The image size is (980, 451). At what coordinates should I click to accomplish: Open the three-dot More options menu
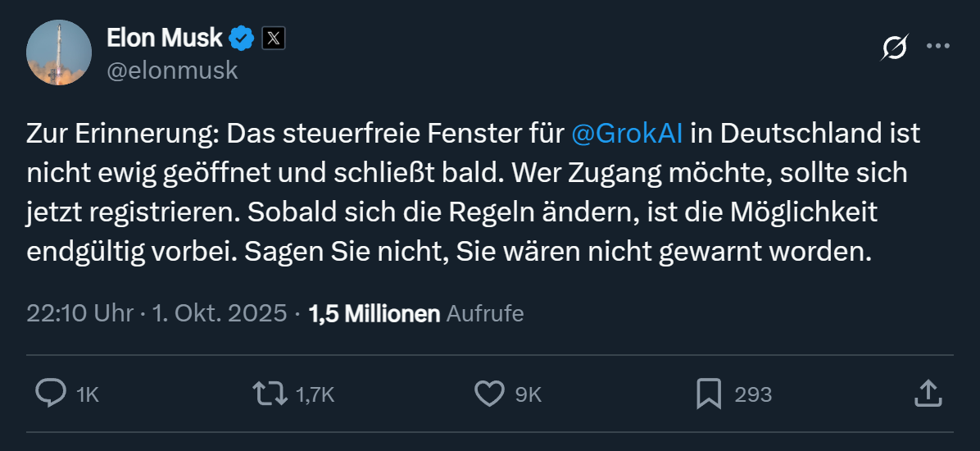tap(937, 47)
